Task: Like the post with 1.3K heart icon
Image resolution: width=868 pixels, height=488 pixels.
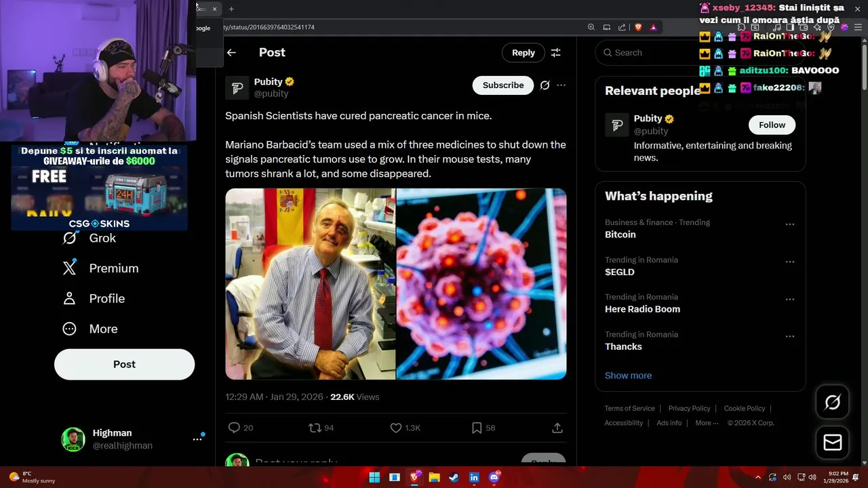Action: pyautogui.click(x=396, y=428)
